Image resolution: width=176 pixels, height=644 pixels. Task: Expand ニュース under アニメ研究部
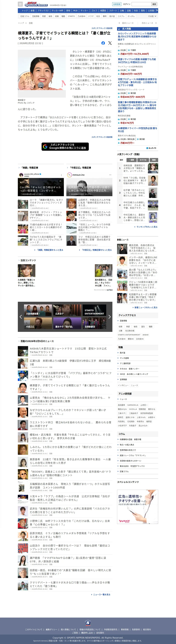point(137,399)
